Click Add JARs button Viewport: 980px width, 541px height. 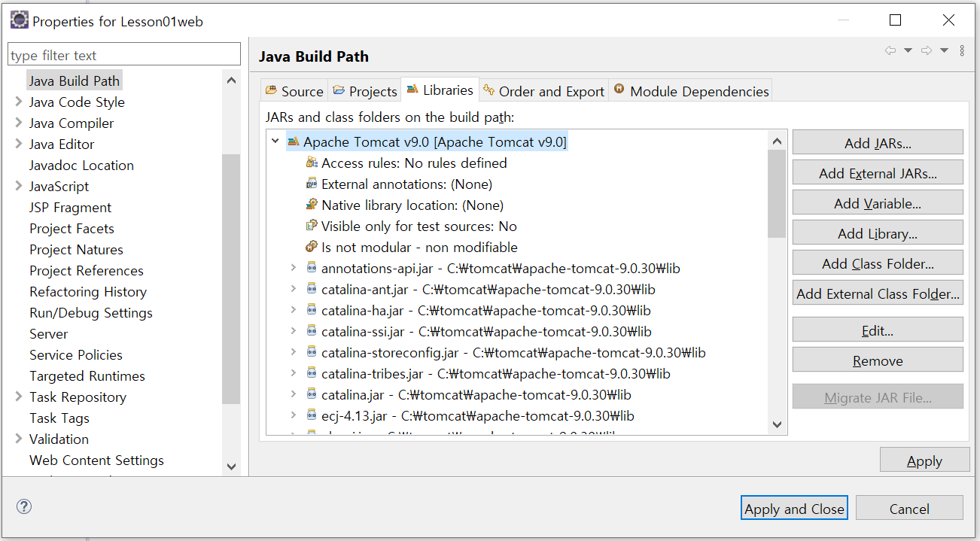click(x=878, y=143)
